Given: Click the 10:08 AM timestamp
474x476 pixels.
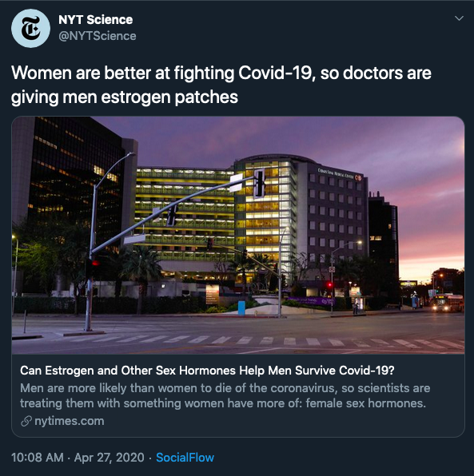Looking at the screenshot, I should 38,458.
